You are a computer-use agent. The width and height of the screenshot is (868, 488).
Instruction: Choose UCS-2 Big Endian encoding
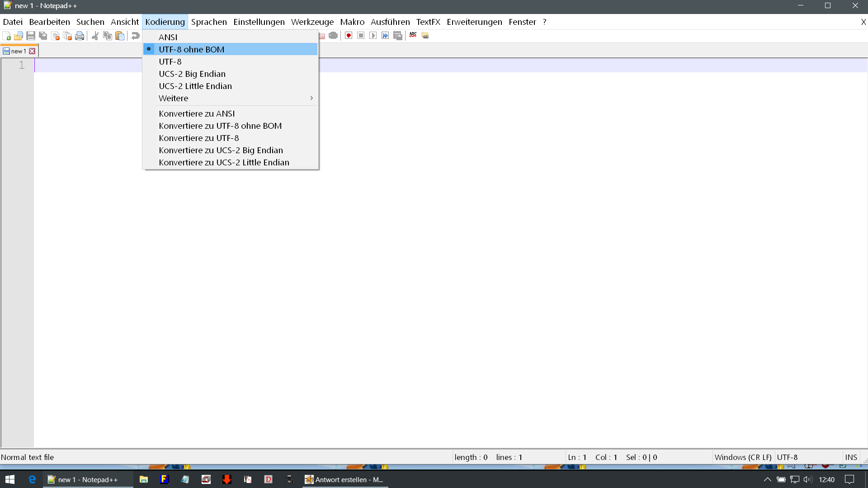[x=192, y=74]
